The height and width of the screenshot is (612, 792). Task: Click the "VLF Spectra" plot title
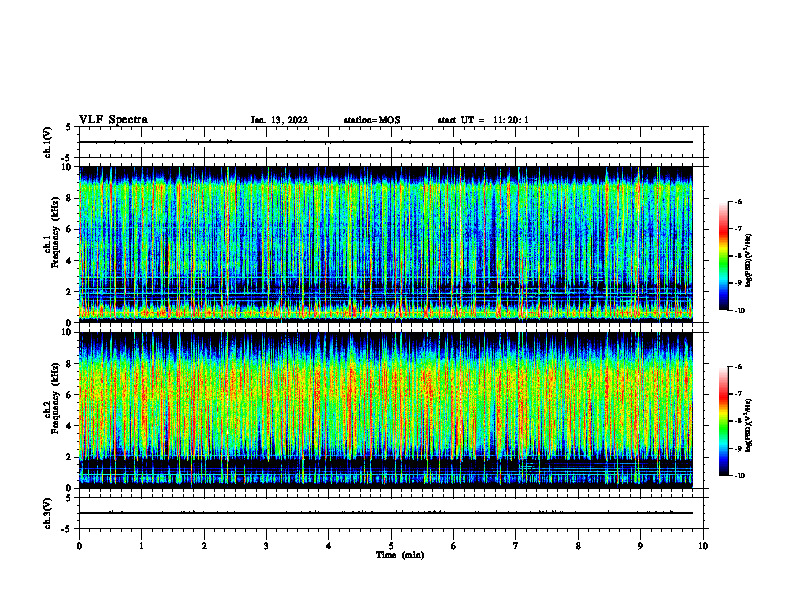click(113, 120)
